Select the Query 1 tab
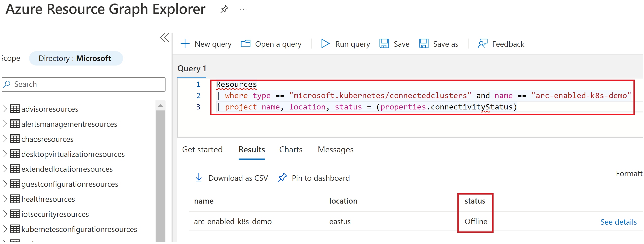644x244 pixels. tap(192, 69)
